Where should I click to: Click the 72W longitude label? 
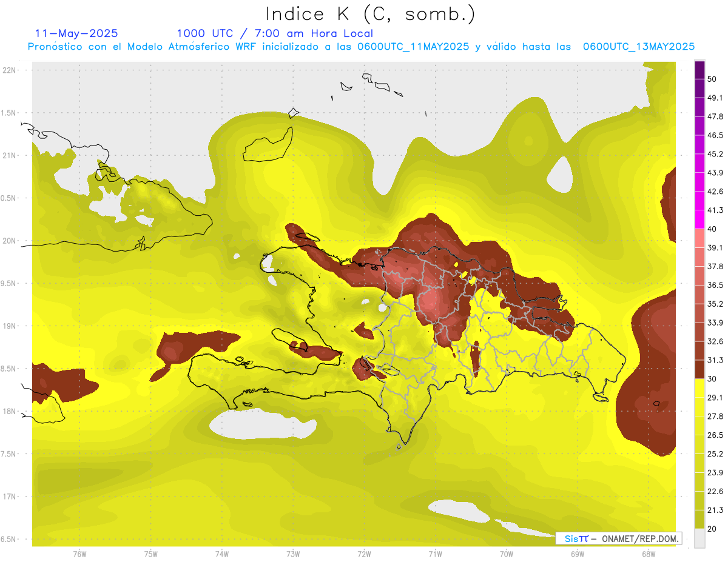click(x=364, y=554)
